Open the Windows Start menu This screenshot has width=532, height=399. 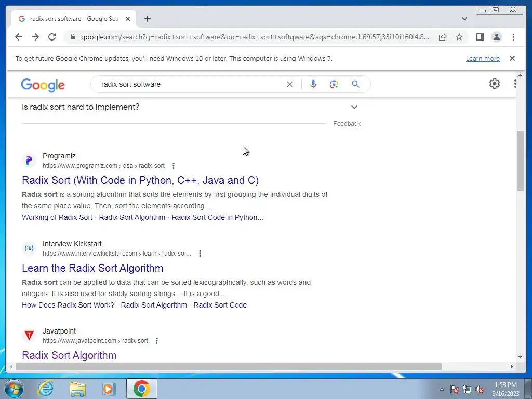point(14,389)
